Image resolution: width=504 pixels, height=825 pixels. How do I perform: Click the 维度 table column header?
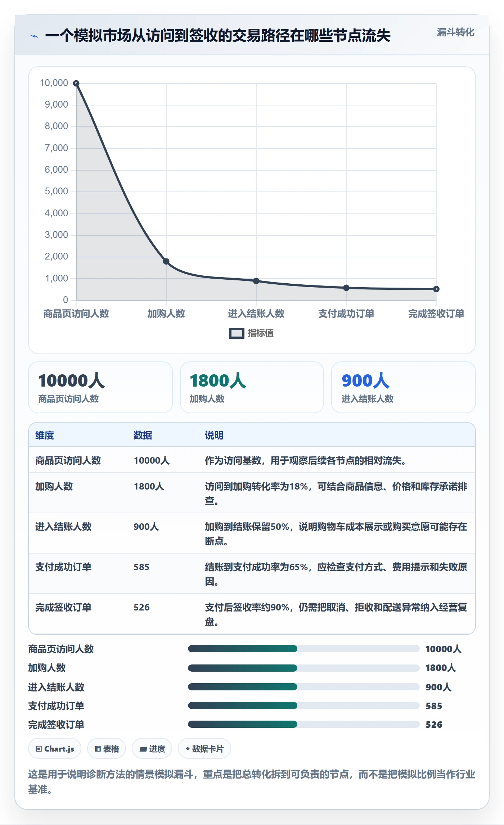(45, 435)
